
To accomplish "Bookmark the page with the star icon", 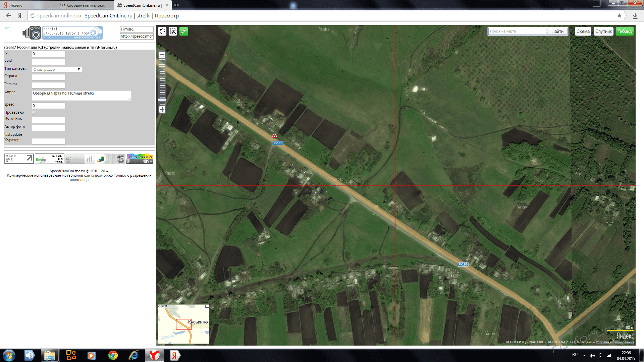I will pos(619,15).
